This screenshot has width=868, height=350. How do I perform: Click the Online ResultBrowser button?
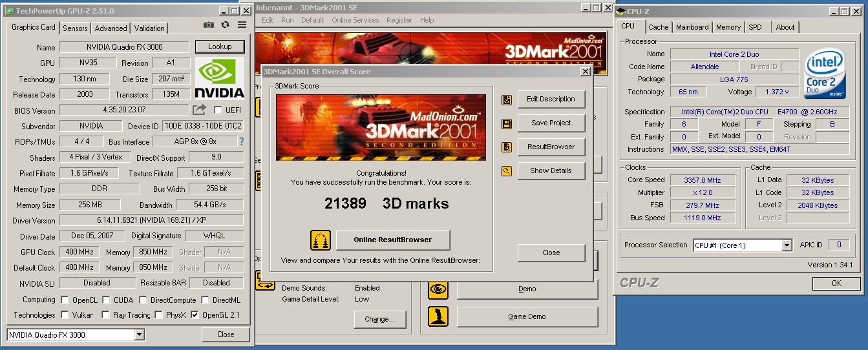pyautogui.click(x=393, y=240)
